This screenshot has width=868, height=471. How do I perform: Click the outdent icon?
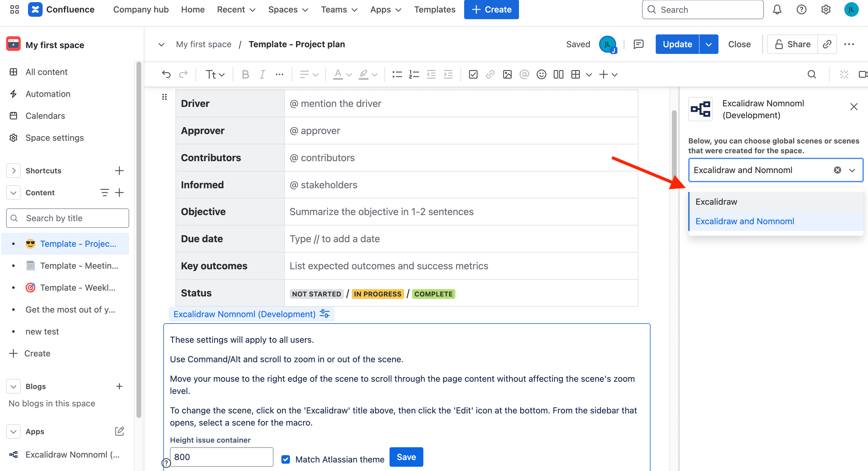point(431,75)
